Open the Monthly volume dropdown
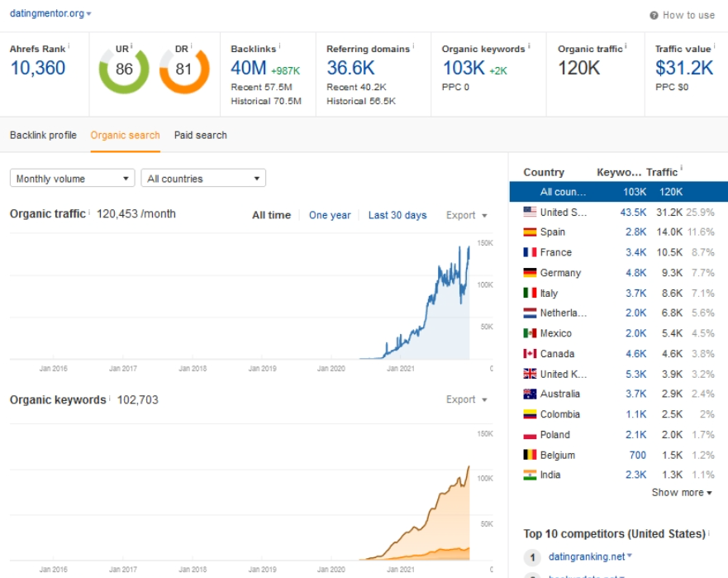 pos(73,179)
